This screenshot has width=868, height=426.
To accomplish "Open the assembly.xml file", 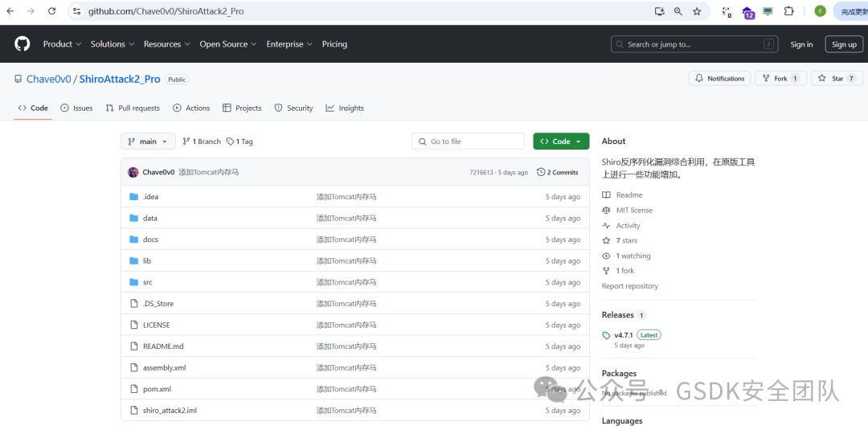I will (x=165, y=368).
